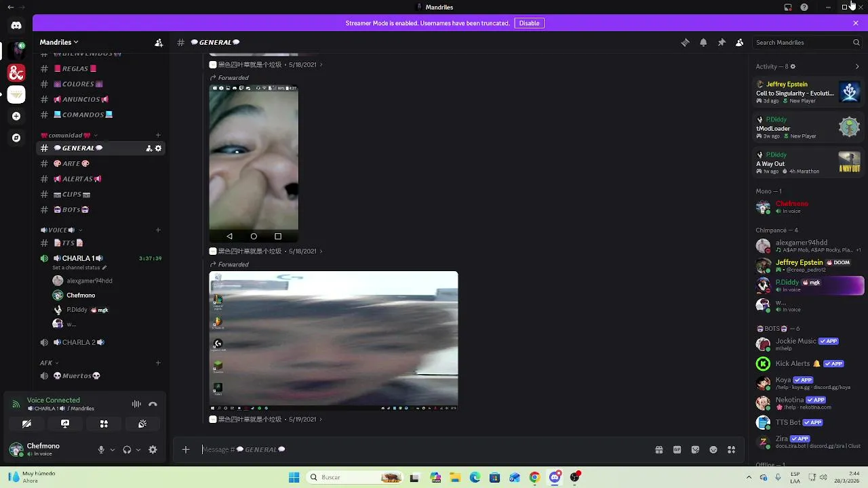
Task: Open the REGLAS channel
Action: tap(100, 68)
